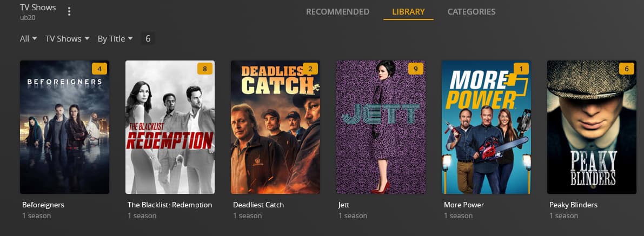
Task: Click the item count 6 indicator
Action: tap(148, 38)
